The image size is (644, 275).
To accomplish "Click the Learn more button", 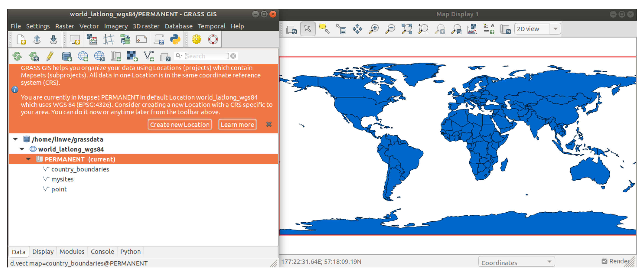I will coord(237,124).
